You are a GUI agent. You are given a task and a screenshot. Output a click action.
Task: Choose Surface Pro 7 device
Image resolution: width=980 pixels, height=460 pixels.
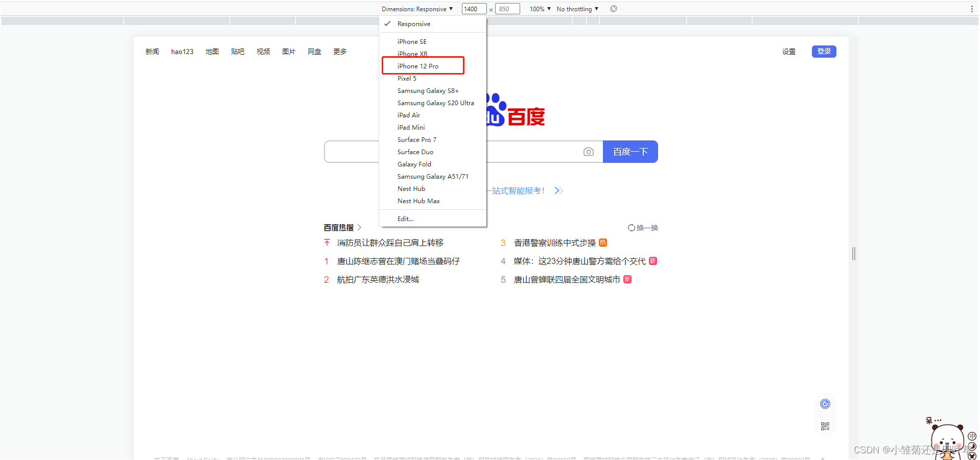(x=433, y=140)
